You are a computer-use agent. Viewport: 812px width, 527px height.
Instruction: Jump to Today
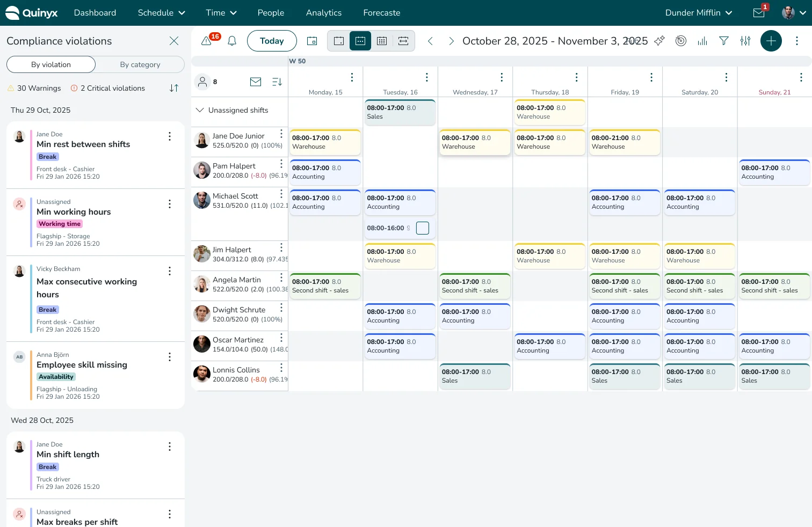click(272, 41)
